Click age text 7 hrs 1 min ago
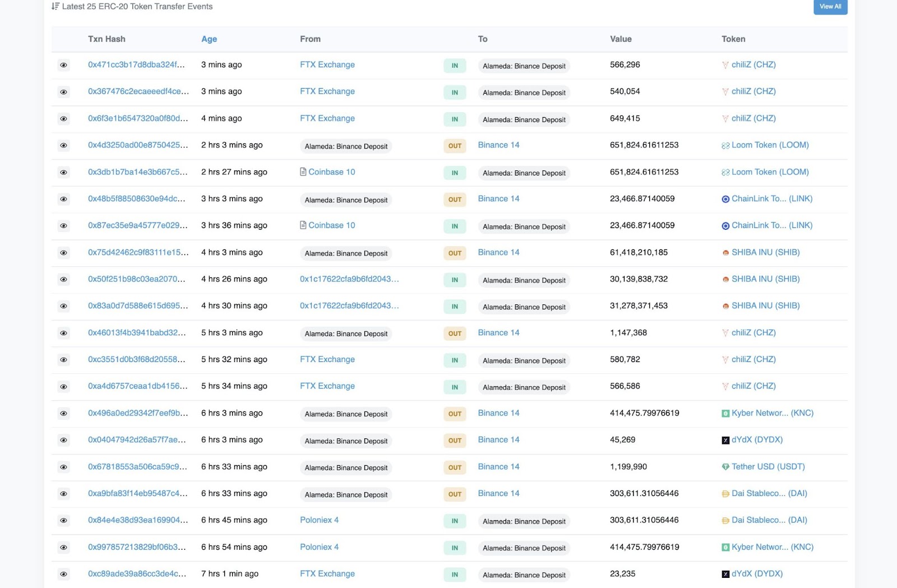Viewport: 897px width, 588px height. [230, 573]
